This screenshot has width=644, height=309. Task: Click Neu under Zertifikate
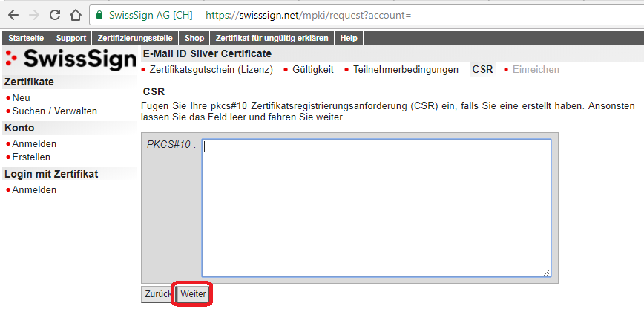(x=21, y=98)
